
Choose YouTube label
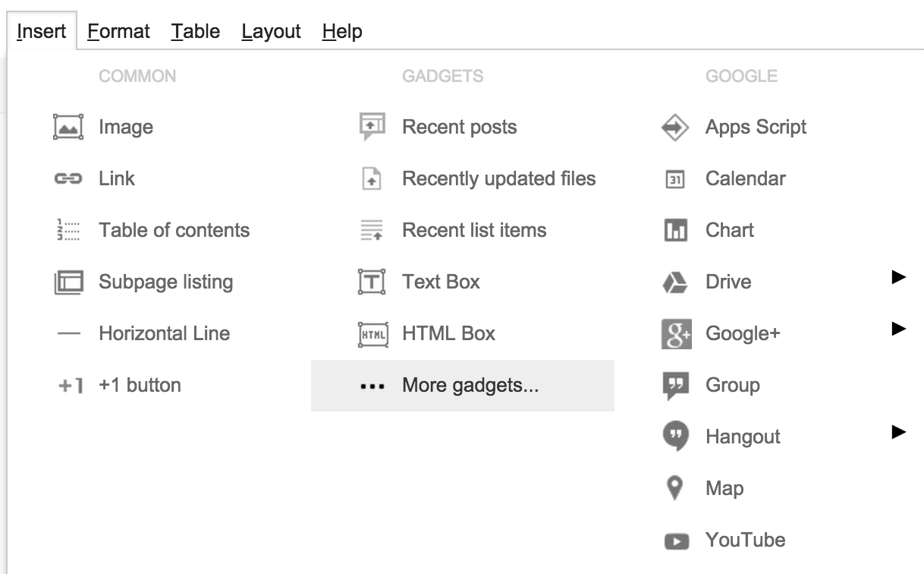(745, 540)
